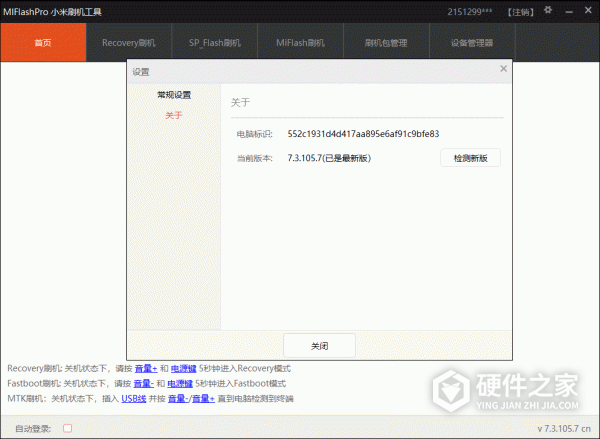
Task: Open the 设备管理器 tab
Action: [x=472, y=42]
